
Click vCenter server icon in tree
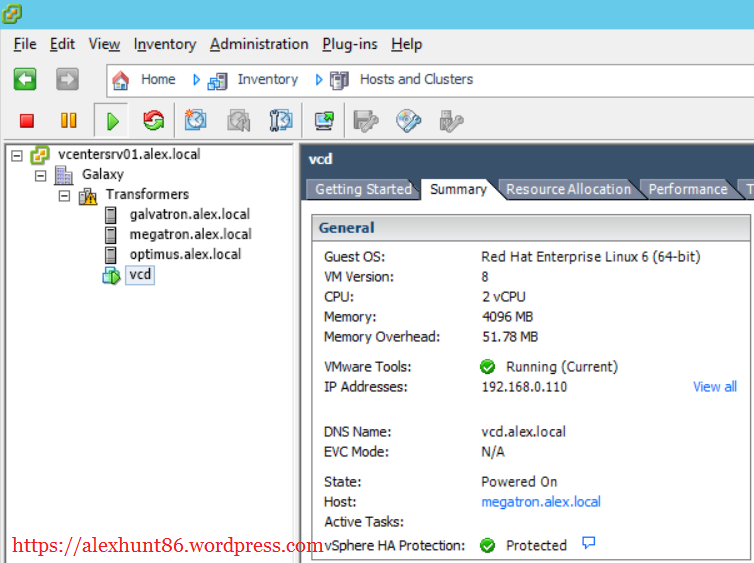[x=39, y=155]
